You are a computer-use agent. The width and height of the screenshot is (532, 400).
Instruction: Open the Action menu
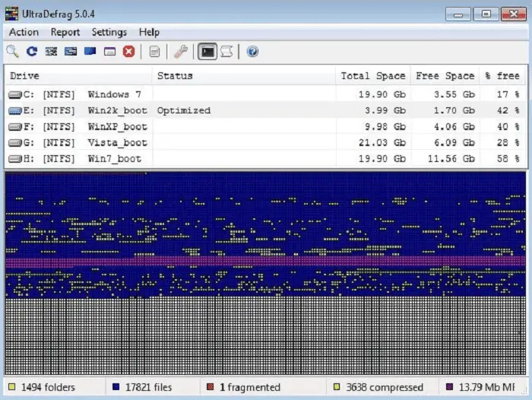click(x=24, y=32)
